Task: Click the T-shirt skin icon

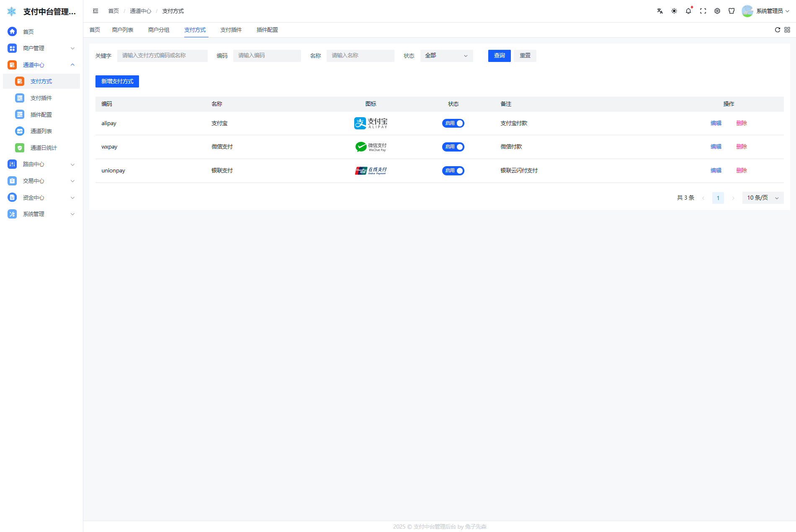Action: pos(731,11)
